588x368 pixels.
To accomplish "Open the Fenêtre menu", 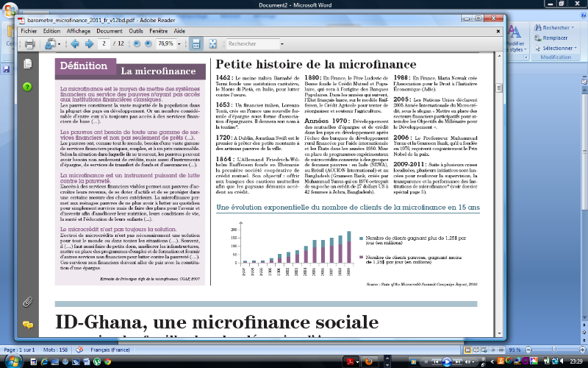I will click(x=158, y=31).
